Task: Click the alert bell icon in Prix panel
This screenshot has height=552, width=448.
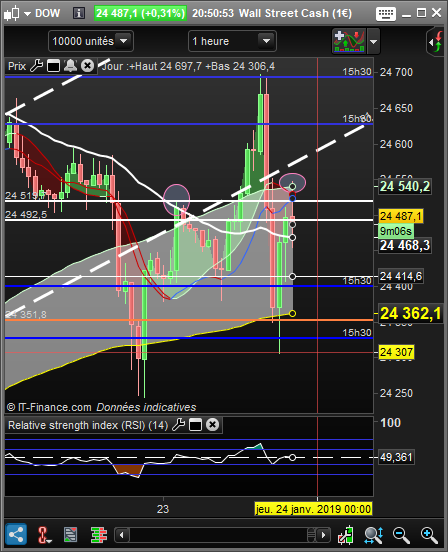Action: (x=70, y=66)
